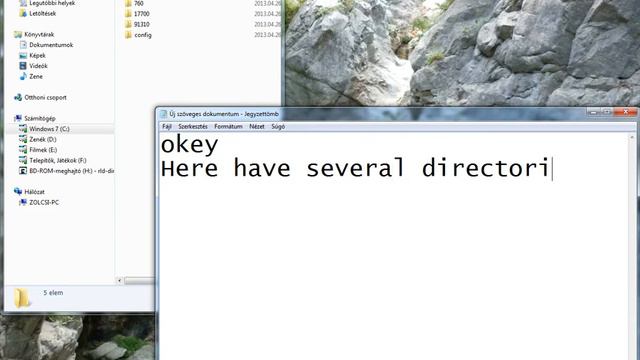Click the Videók film icon
This screenshot has width=640, height=360.
[x=23, y=66]
